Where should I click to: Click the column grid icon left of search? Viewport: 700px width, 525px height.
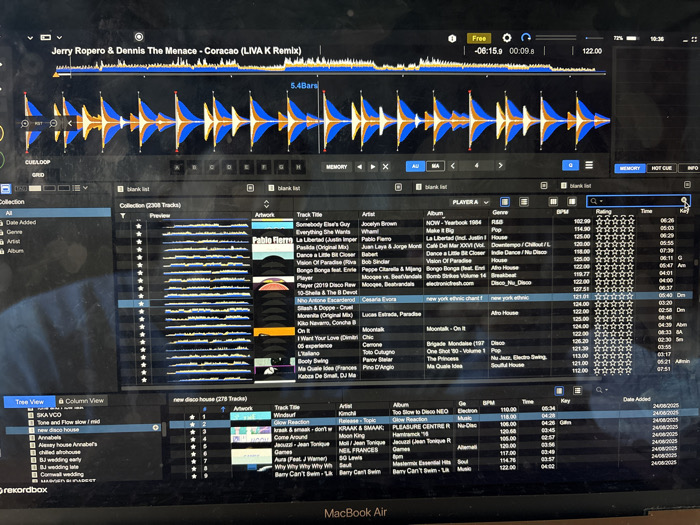point(553,201)
